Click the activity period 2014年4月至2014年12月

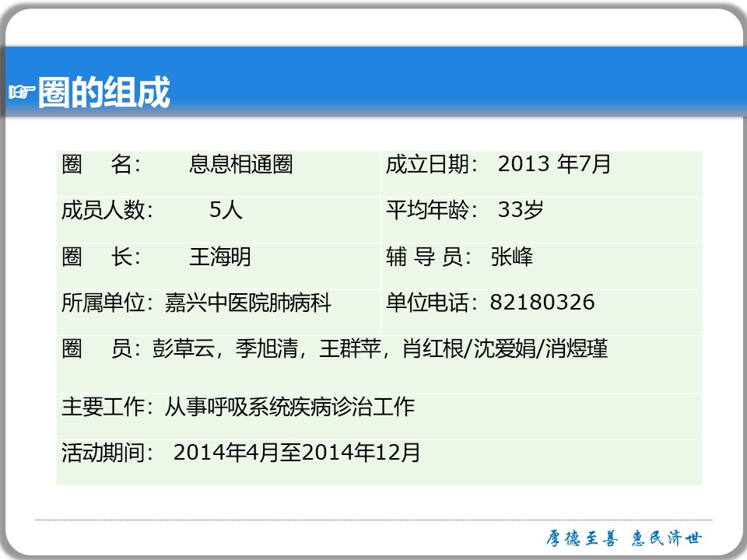pos(297,453)
